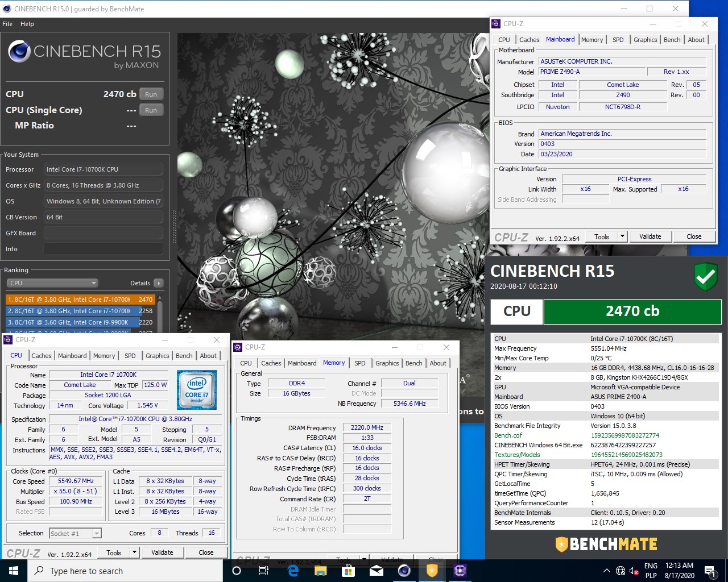This screenshot has height=582, width=728.
Task: Click the search magnifier in the taskbar
Action: coord(39,571)
